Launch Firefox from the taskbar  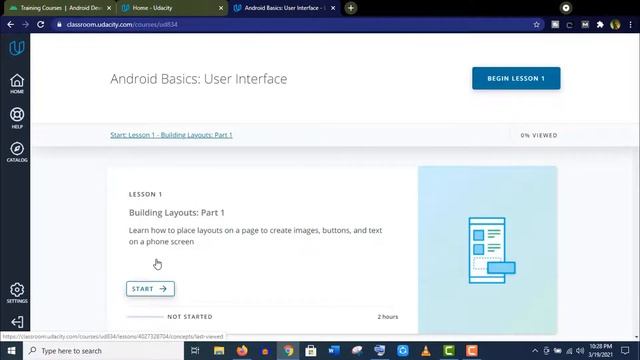click(x=242, y=351)
